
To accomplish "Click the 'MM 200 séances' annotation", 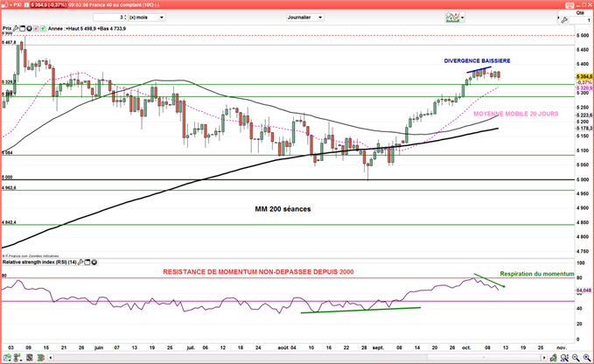I will tap(283, 209).
